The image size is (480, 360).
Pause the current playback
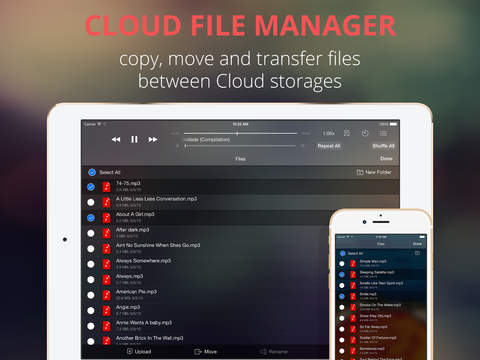coord(134,139)
